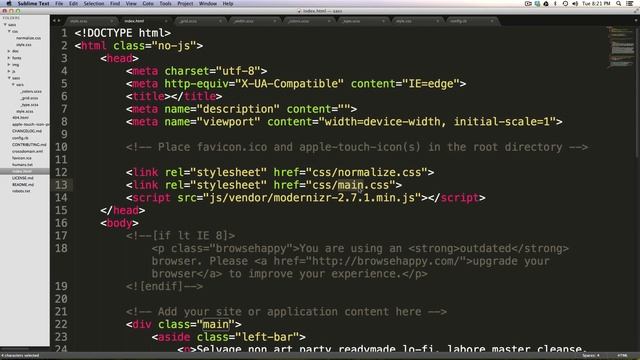Open style.css in the css folder
Screen dimensions: 640x360
[24, 44]
